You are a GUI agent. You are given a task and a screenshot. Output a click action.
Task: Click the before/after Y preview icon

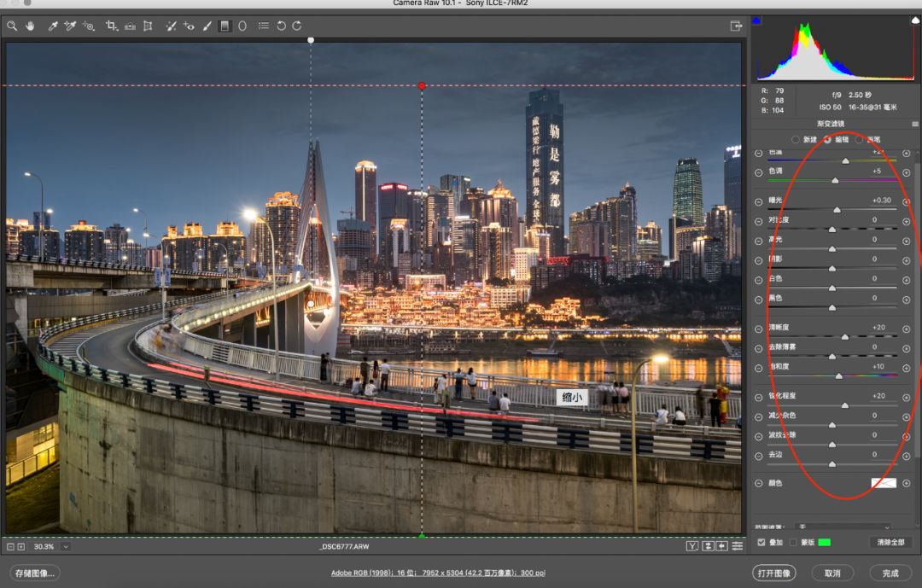tap(692, 546)
